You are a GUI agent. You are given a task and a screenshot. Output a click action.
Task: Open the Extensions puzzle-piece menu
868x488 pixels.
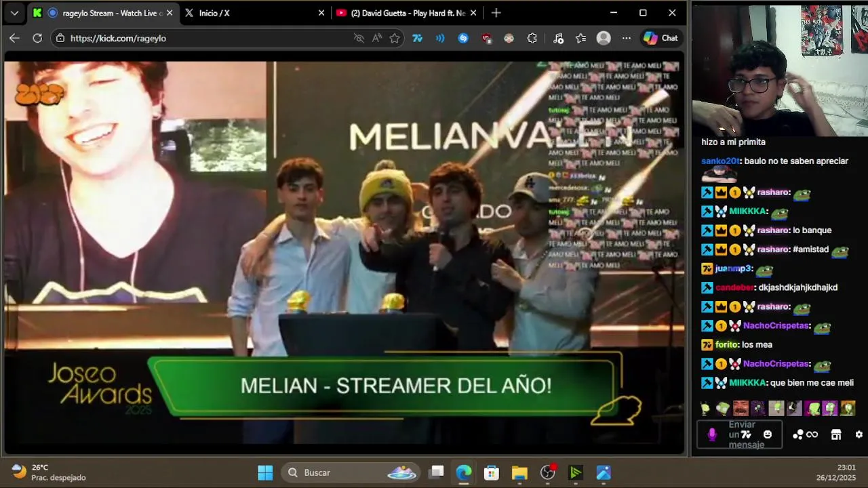532,38
